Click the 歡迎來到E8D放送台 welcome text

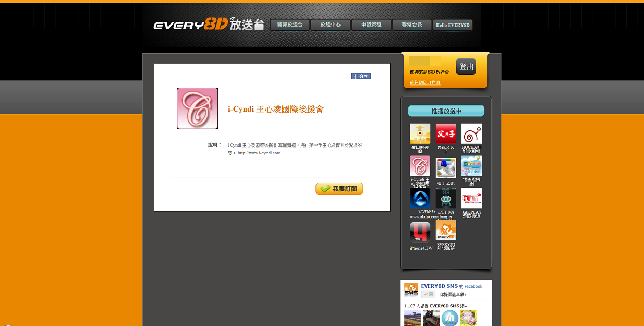tap(429, 72)
